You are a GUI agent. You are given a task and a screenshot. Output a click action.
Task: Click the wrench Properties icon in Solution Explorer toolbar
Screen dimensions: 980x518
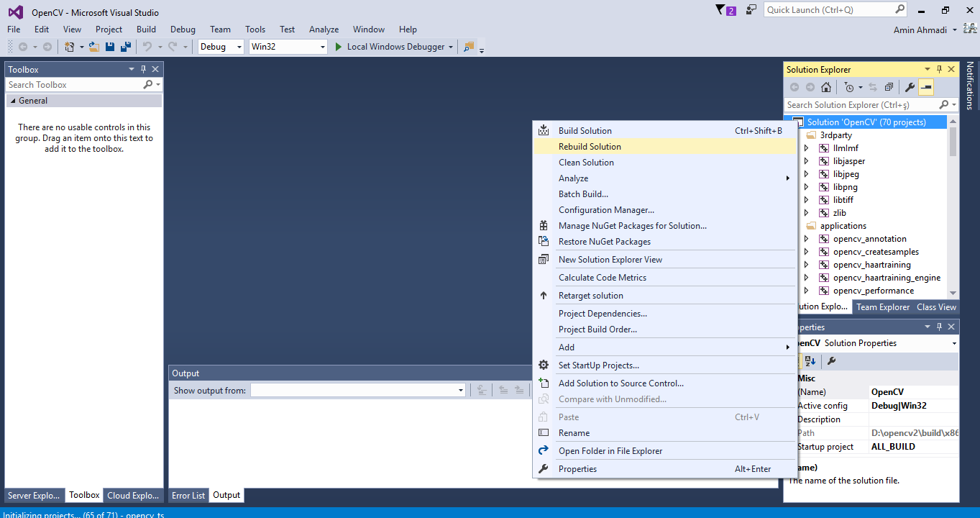point(910,87)
